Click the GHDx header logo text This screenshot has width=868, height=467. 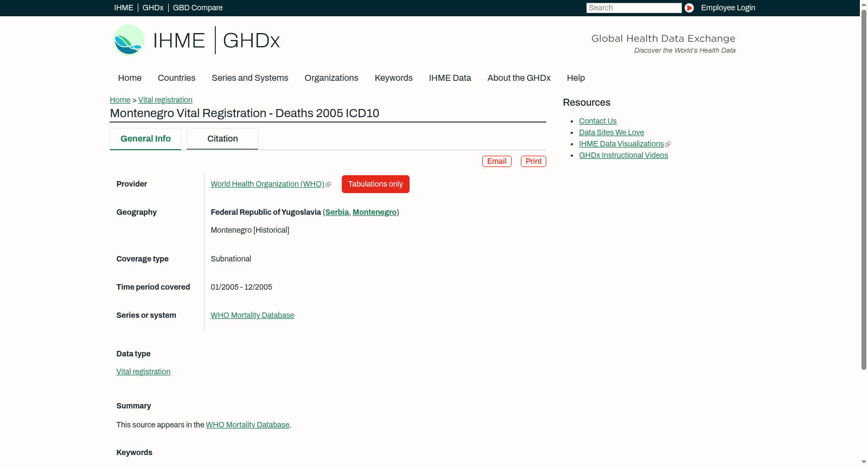tap(251, 40)
